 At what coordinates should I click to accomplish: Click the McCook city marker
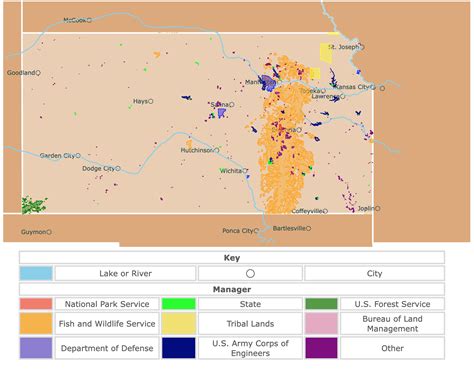point(89,20)
